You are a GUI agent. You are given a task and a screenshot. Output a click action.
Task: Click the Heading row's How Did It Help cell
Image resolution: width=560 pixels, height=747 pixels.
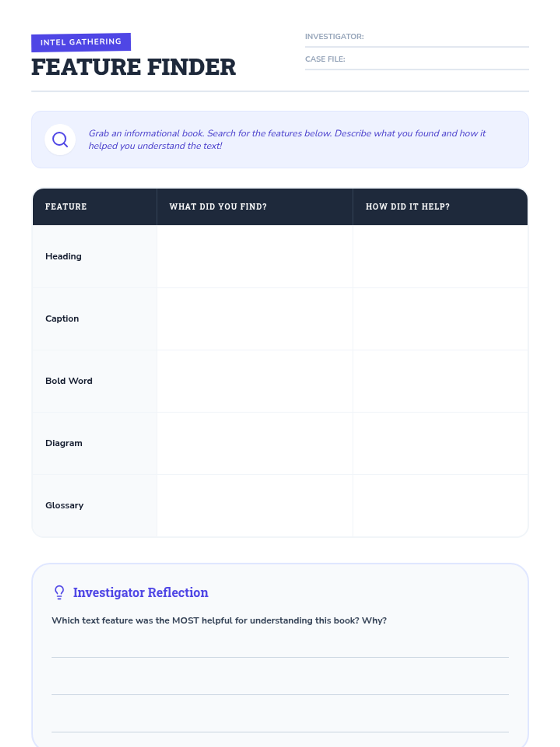(x=440, y=256)
